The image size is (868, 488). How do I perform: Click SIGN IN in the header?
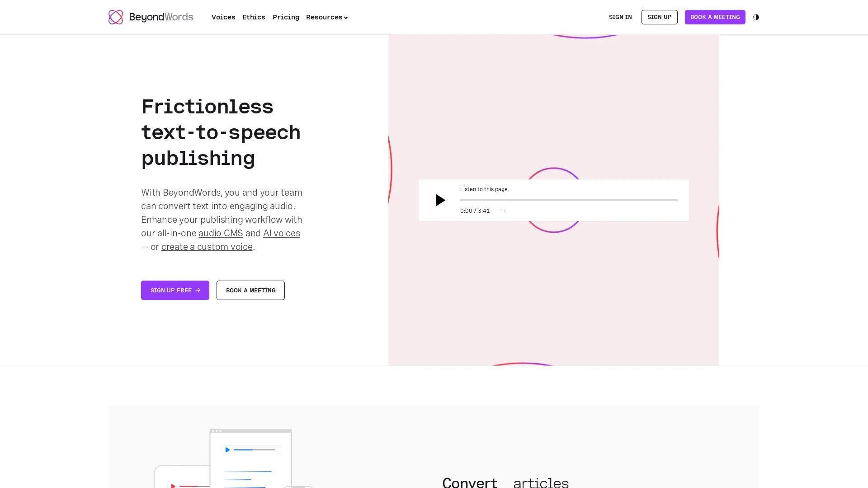[620, 17]
